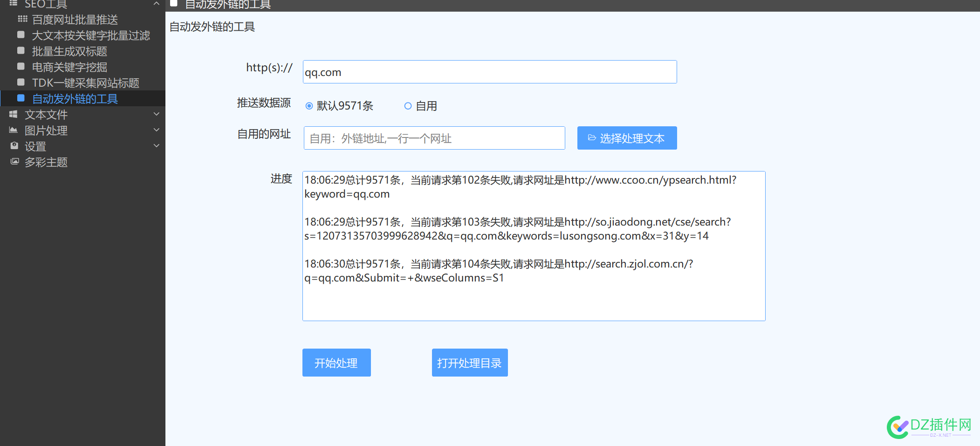Click the windows icon beside 文本文件
The height and width of the screenshot is (446, 980).
coord(14,114)
